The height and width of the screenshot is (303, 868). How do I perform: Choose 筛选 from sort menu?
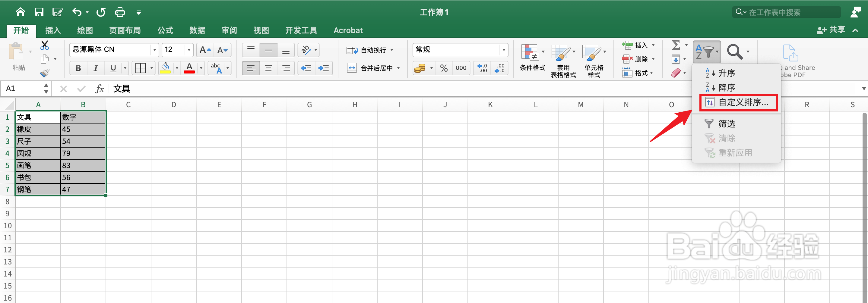pos(736,123)
